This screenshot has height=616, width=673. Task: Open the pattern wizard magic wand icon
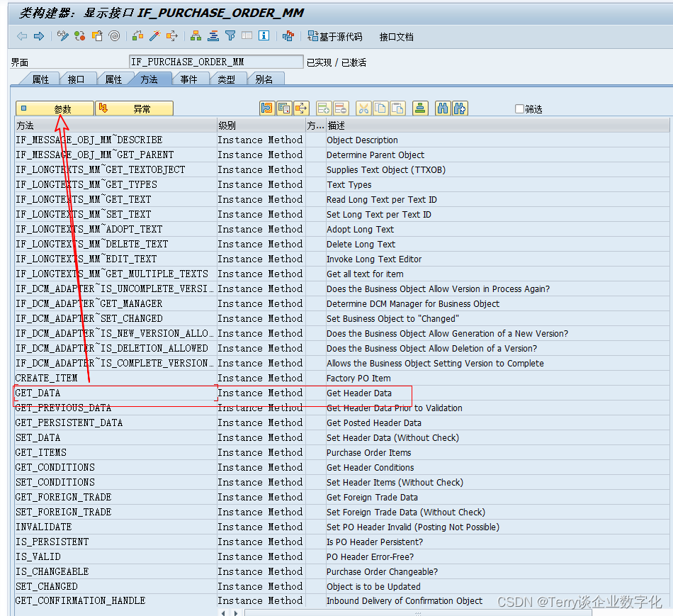[x=154, y=36]
